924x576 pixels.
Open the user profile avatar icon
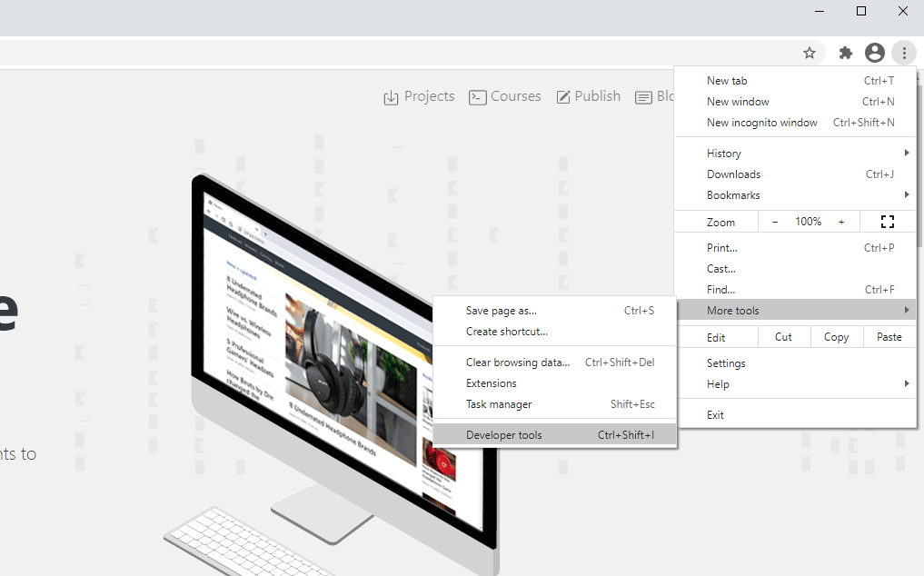[875, 53]
